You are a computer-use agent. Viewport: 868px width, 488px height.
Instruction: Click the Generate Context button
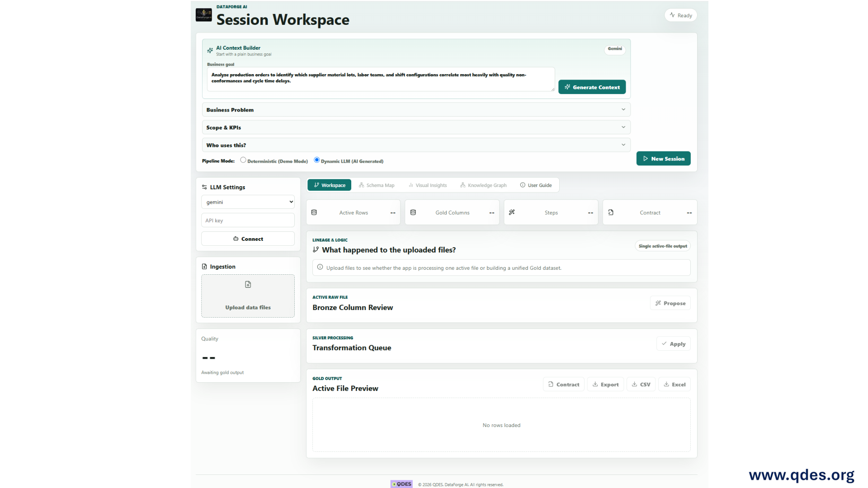pos(592,87)
